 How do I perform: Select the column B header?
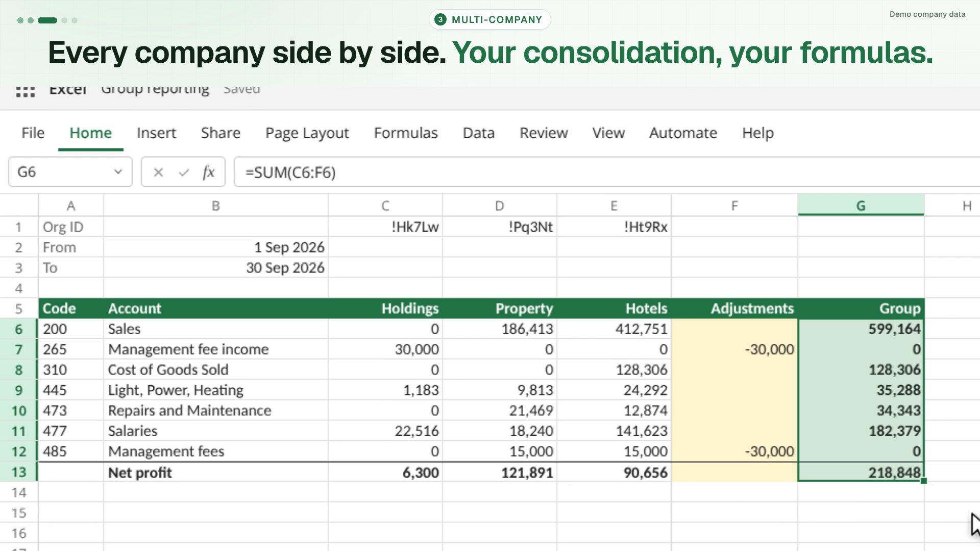216,205
